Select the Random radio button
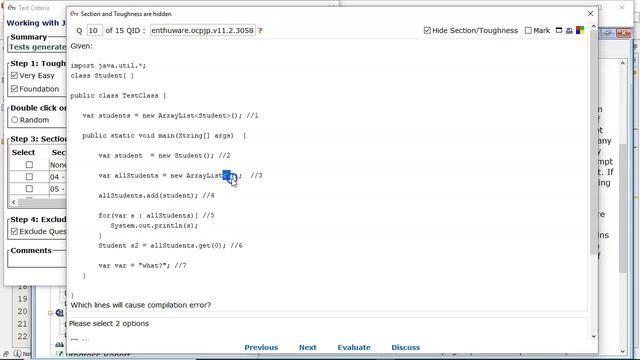Viewport: 640px width, 360px height. coord(15,120)
